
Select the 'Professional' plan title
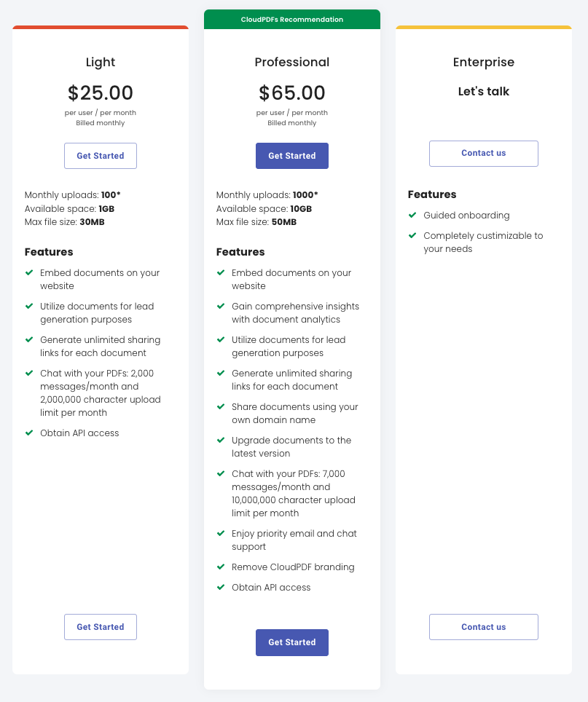point(291,62)
